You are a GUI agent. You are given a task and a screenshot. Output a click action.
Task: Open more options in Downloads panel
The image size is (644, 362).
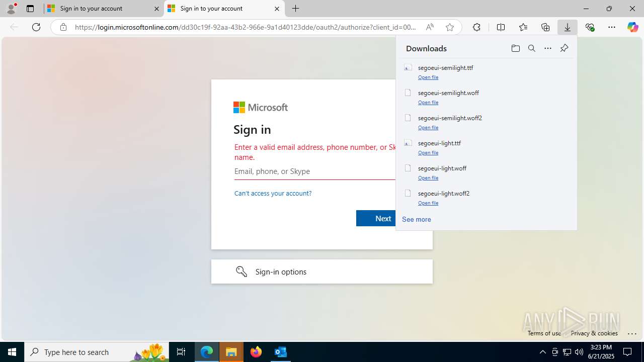tap(548, 48)
